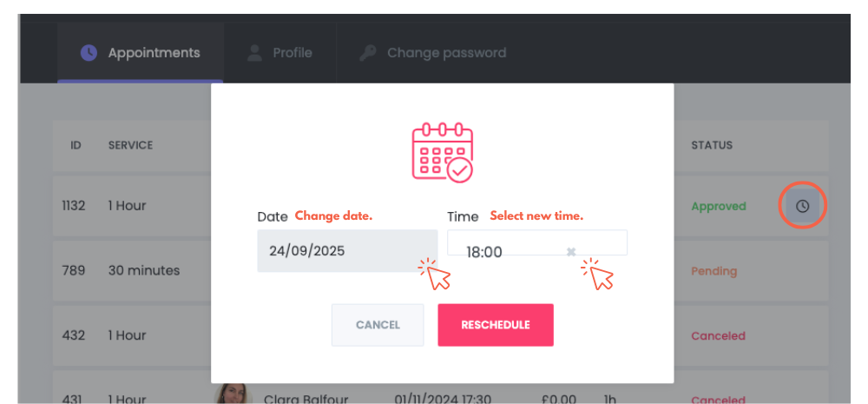Clear the time with the x icon
The width and height of the screenshot is (868, 404).
(571, 252)
